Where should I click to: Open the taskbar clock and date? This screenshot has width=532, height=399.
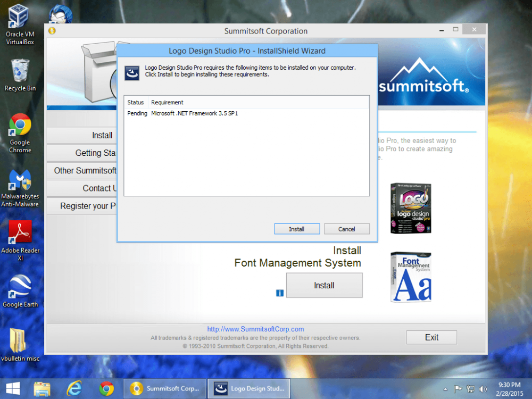click(x=509, y=389)
